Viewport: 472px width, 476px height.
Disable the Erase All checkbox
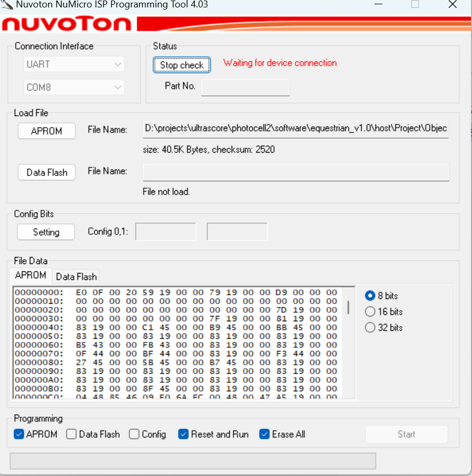click(264, 434)
